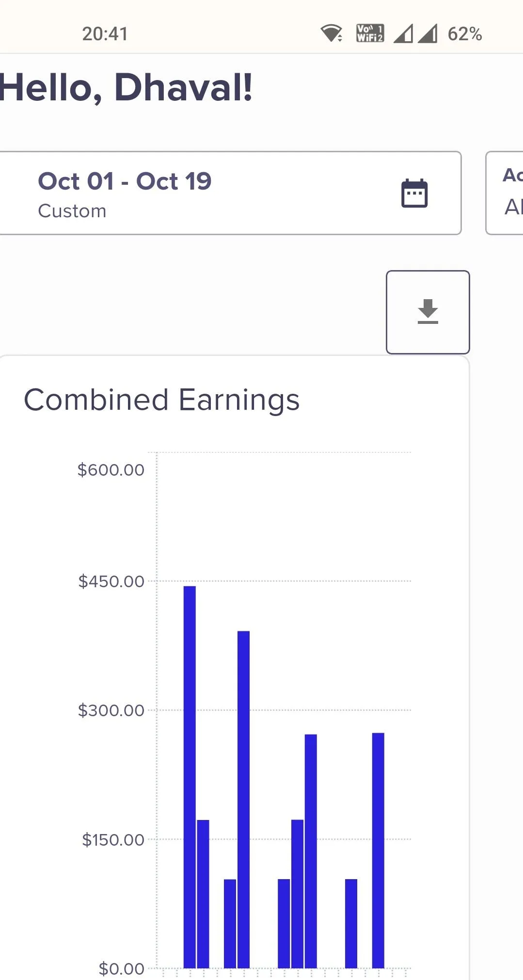Screen dimensions: 523x980
Task: Expand the Oct 01 - Oct 19 date range
Action: [x=125, y=181]
